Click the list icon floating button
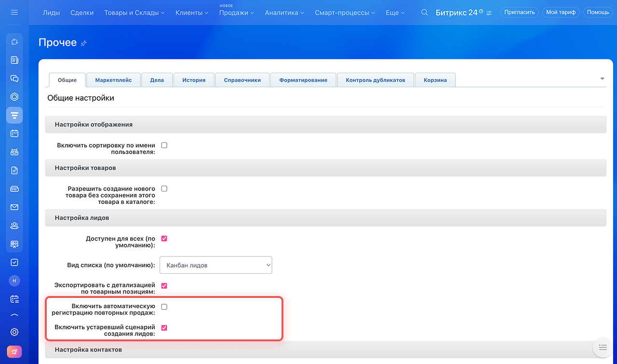The image size is (617, 364). [x=602, y=347]
